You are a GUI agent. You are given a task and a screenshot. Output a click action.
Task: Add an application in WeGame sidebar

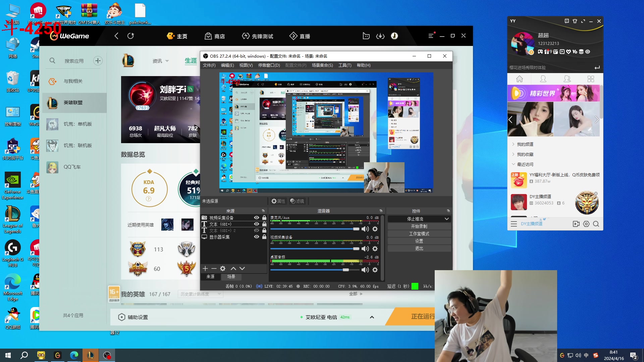98,61
